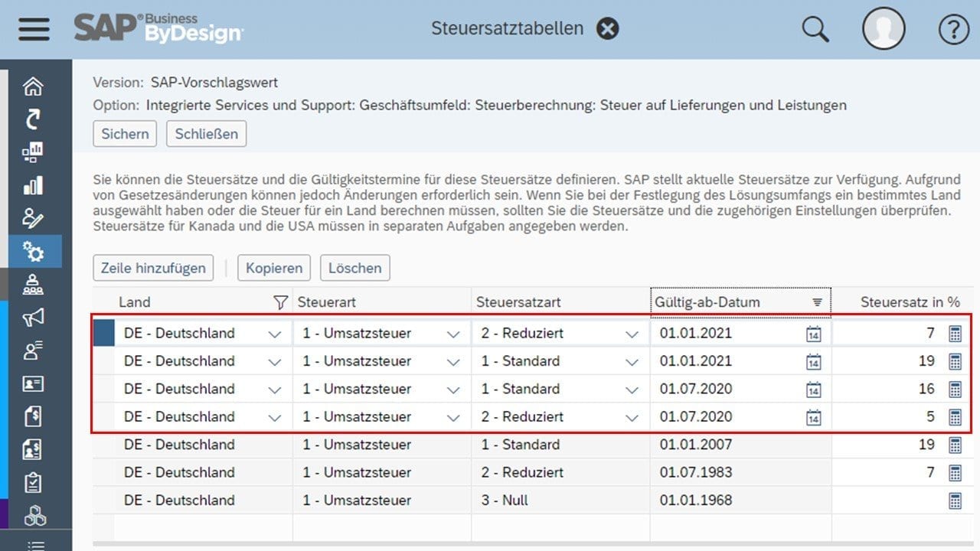Click the search magnifier icon

(x=815, y=29)
